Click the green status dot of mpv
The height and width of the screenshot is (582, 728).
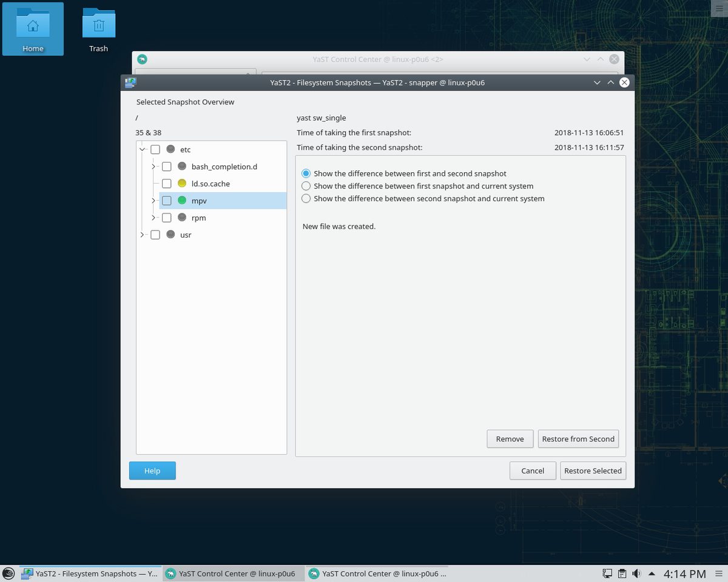coord(182,200)
